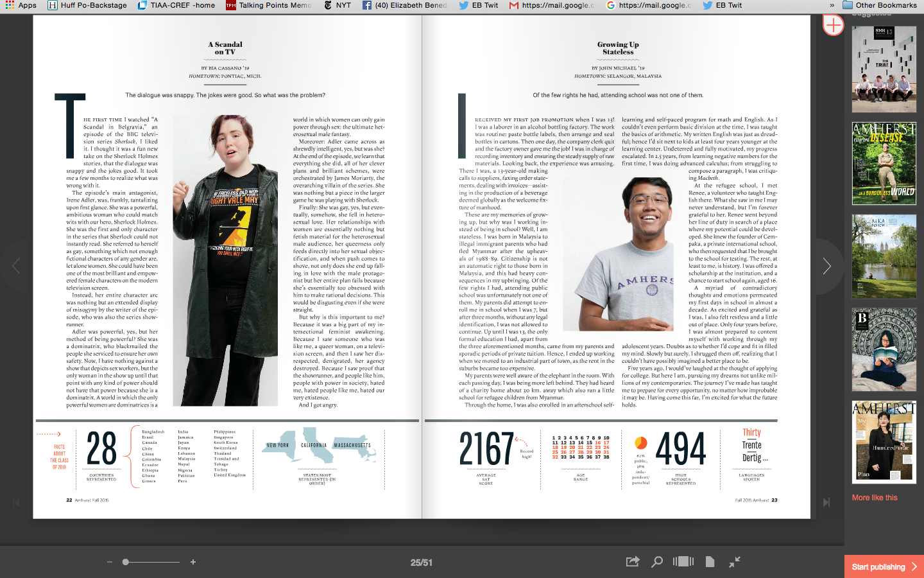The width and height of the screenshot is (924, 578).
Task: Open the mail bookmark with Google G icon
Action: coord(649,5)
